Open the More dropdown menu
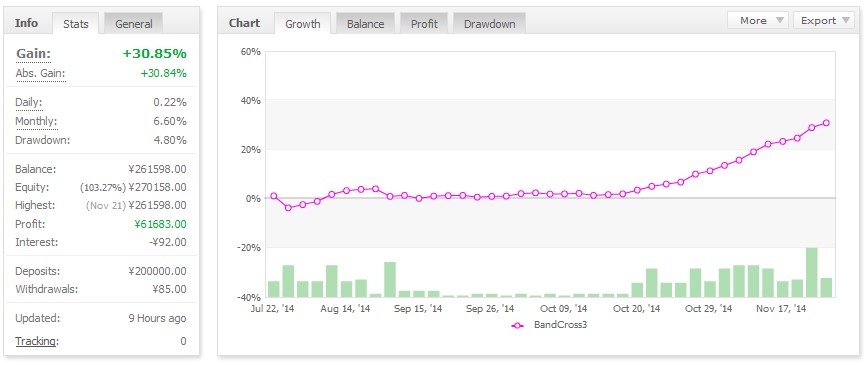Viewport: 867px width, 365px height. point(758,20)
